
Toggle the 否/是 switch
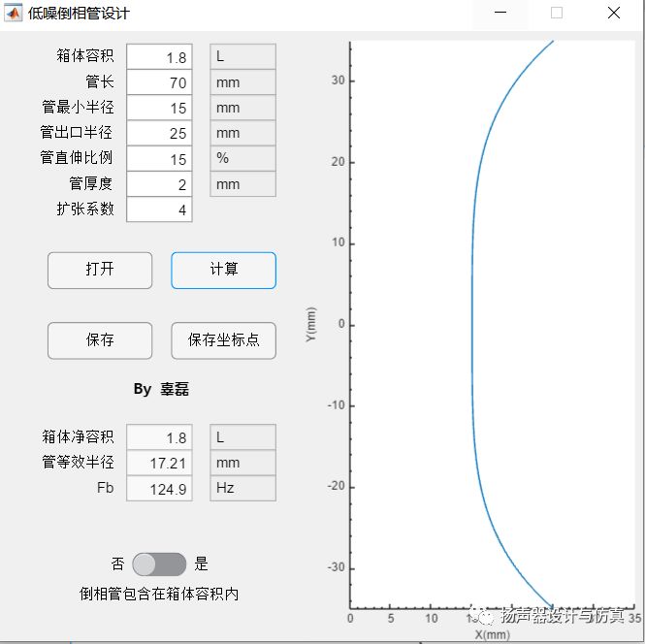pos(159,564)
